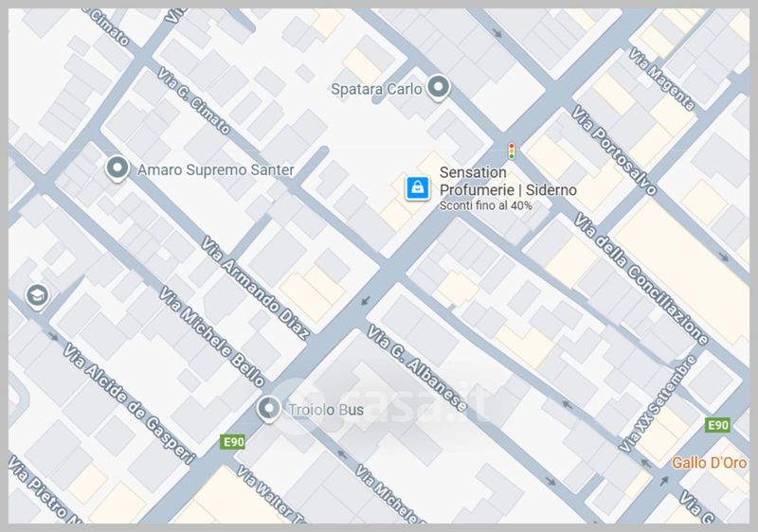
Task: Click the Sensation Profumerie | Siderno label
Action: [x=508, y=181]
